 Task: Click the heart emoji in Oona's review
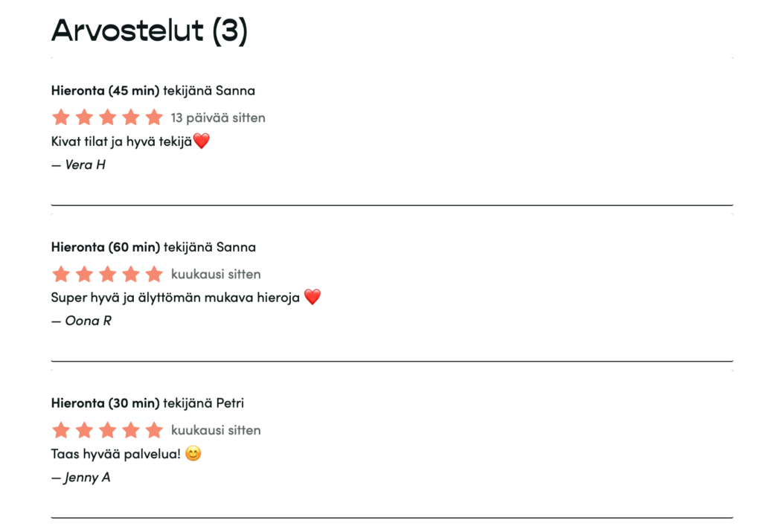(x=313, y=298)
